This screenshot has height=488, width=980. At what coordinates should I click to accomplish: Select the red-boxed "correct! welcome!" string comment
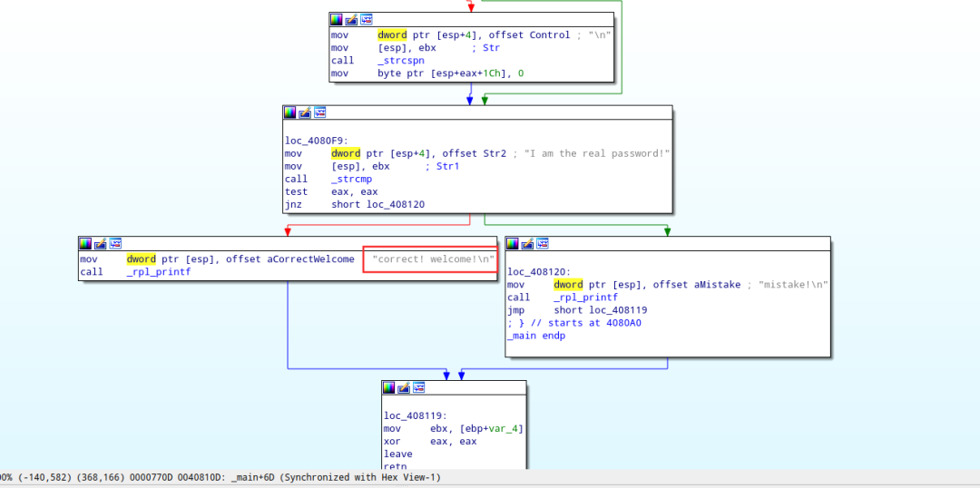[431, 259]
